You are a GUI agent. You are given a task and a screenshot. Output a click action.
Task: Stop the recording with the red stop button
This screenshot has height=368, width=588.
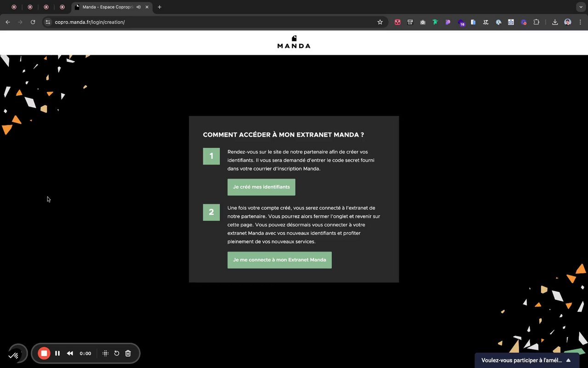44,353
